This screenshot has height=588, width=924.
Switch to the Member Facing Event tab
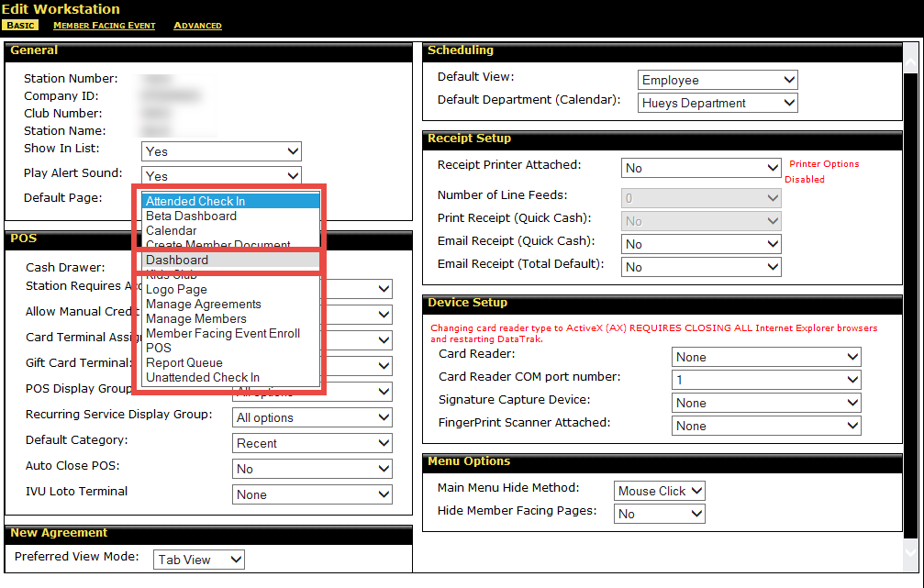click(104, 26)
